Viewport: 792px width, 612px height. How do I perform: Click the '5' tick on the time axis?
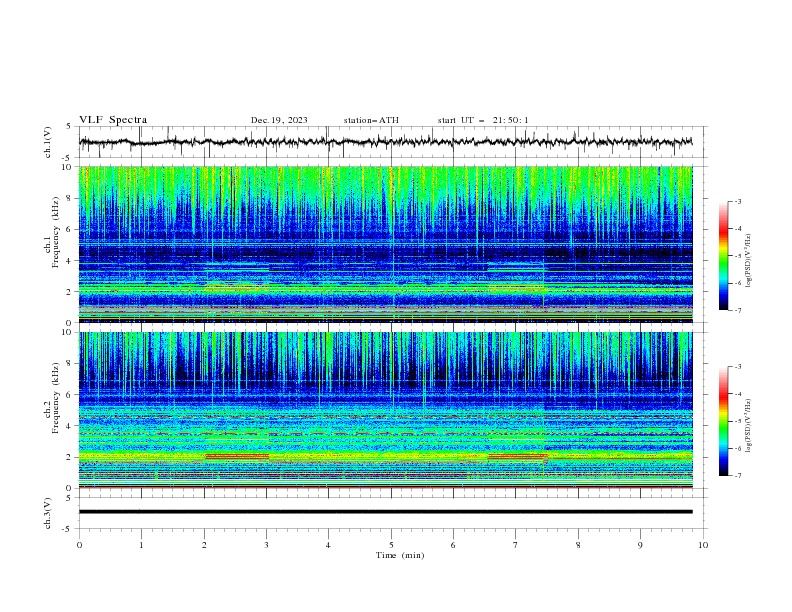tap(391, 545)
